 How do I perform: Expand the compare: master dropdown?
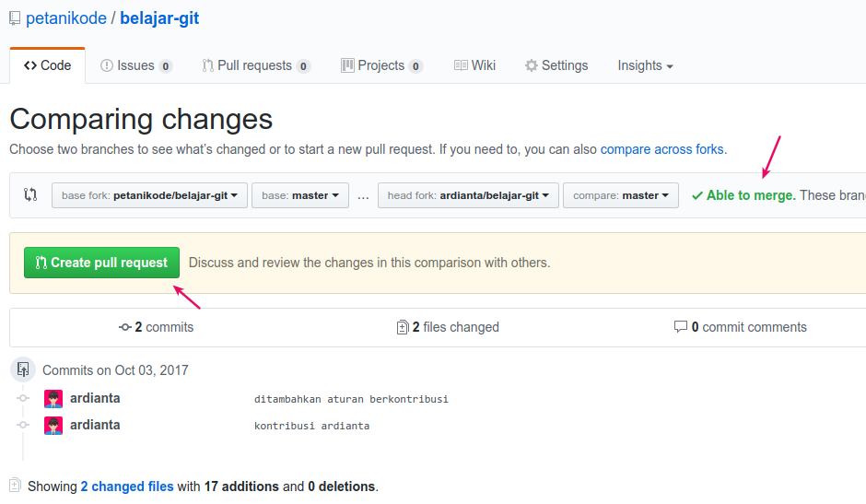620,195
